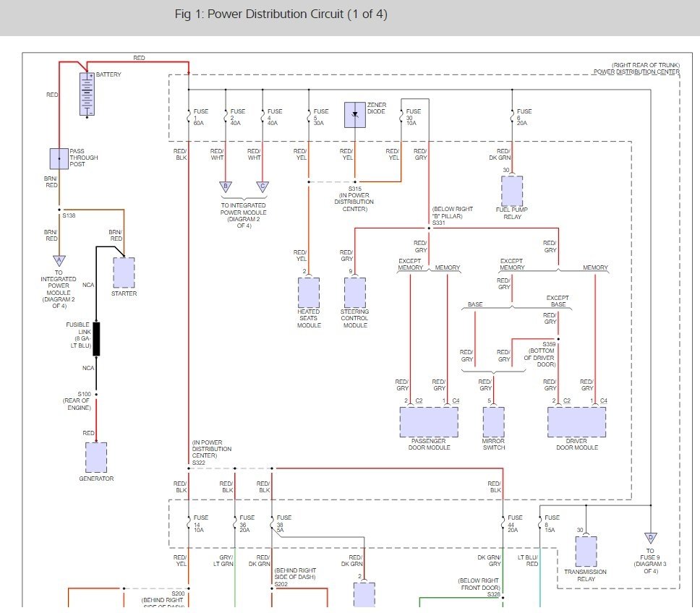Select the Transmission Relay component

click(585, 551)
